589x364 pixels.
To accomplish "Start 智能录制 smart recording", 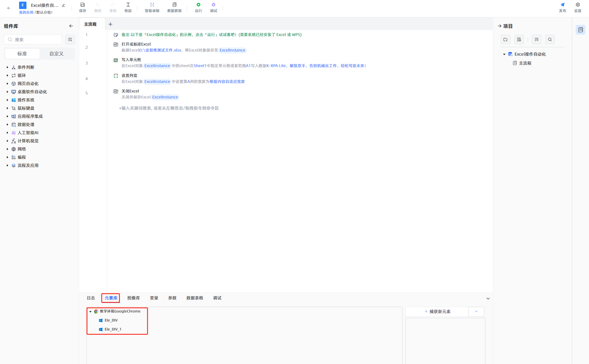I will pyautogui.click(x=152, y=7).
